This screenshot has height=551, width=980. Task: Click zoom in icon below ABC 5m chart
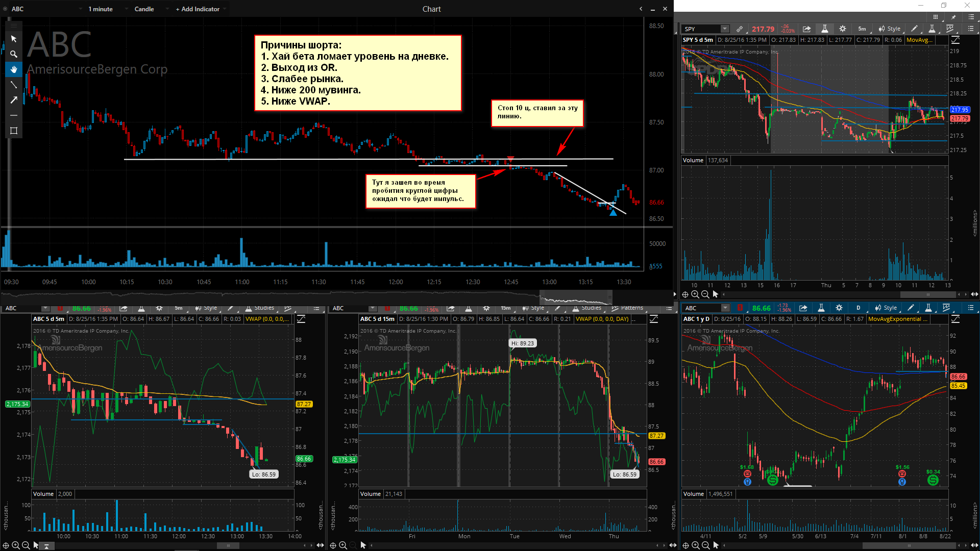pos(16,545)
